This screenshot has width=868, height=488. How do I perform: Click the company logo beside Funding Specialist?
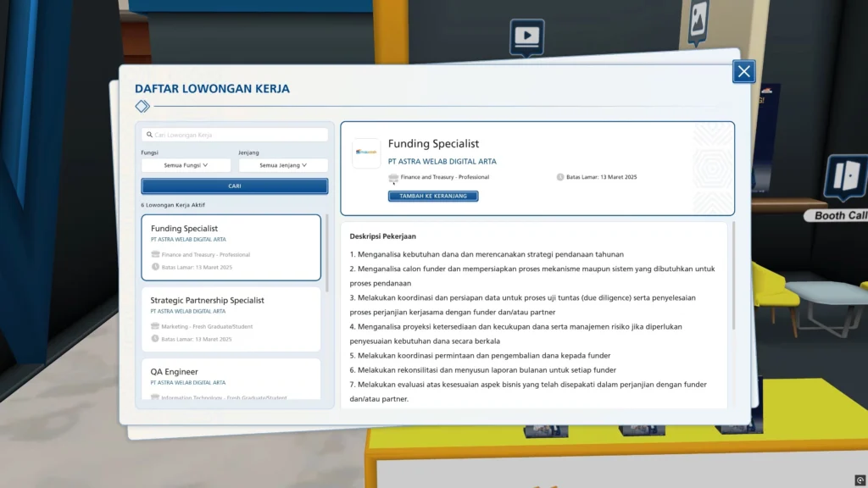[367, 152]
